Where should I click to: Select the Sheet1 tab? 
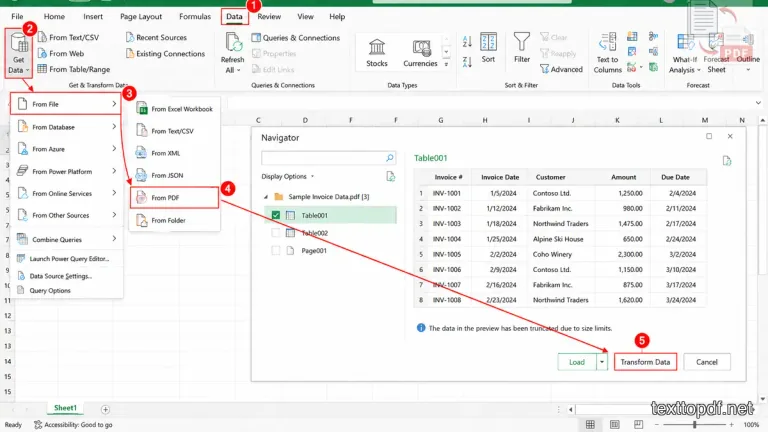coord(65,408)
